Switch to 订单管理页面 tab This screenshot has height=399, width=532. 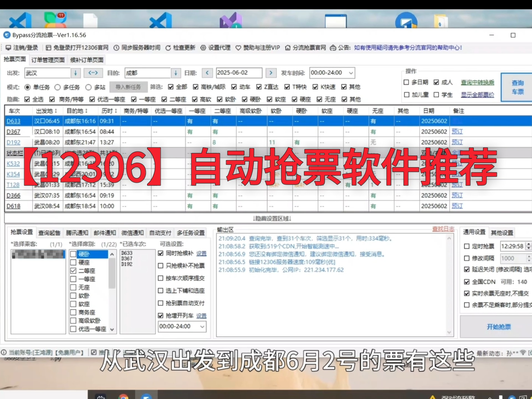[48, 60]
